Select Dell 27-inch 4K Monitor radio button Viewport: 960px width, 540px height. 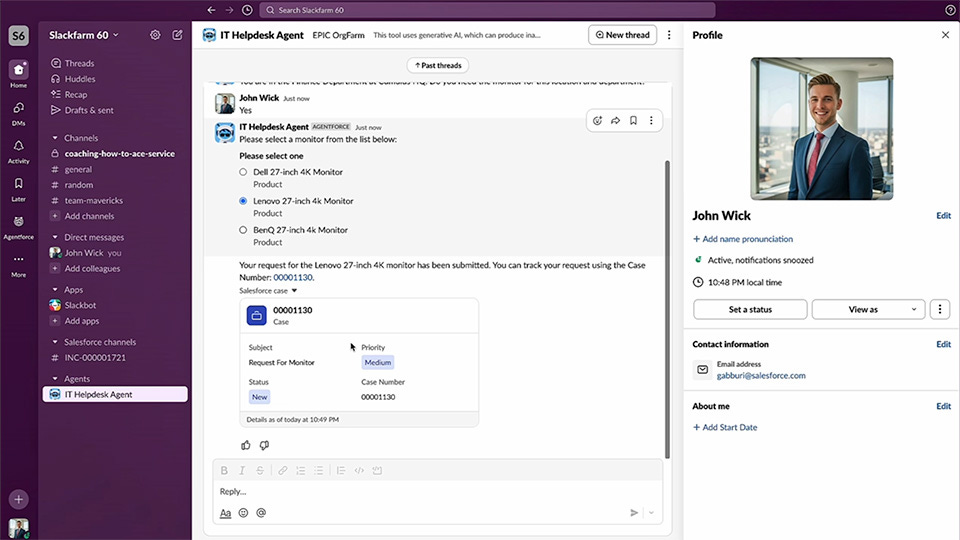pos(243,172)
